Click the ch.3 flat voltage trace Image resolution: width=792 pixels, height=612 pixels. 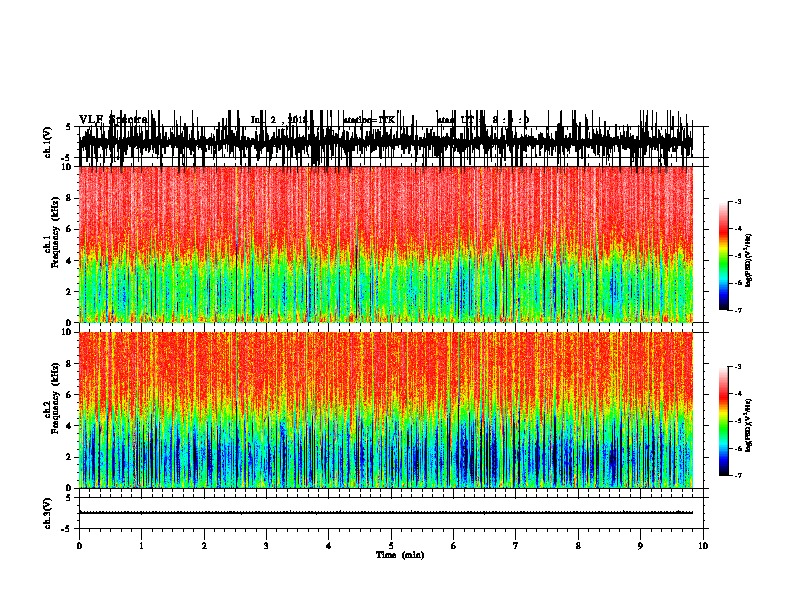click(386, 513)
